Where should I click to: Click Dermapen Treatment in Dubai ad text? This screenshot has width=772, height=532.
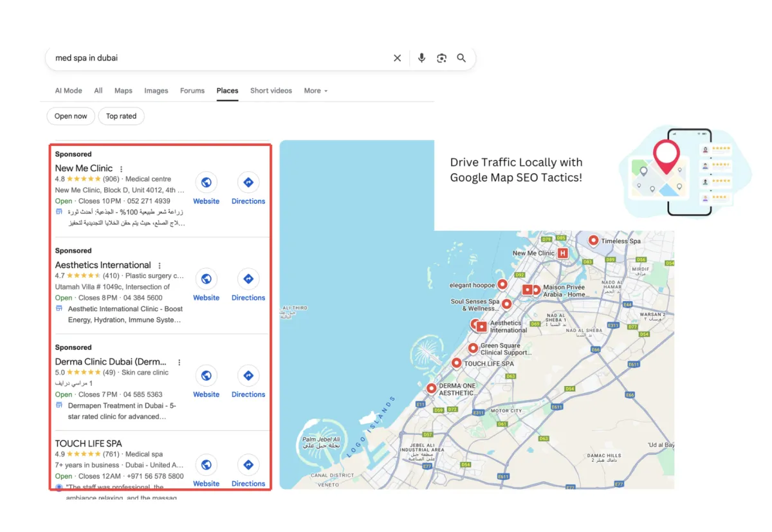(122, 411)
